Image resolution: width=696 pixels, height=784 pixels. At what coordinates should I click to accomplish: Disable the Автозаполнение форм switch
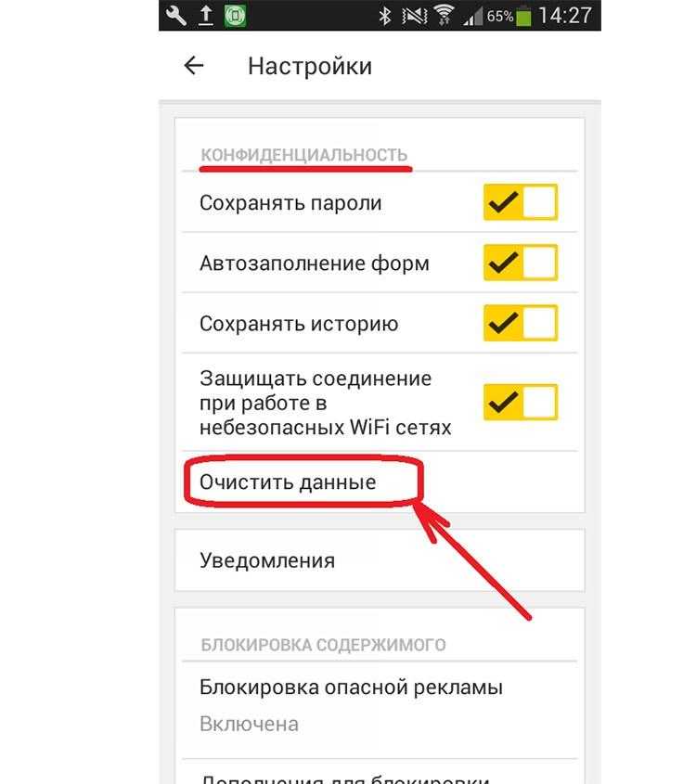coord(520,263)
